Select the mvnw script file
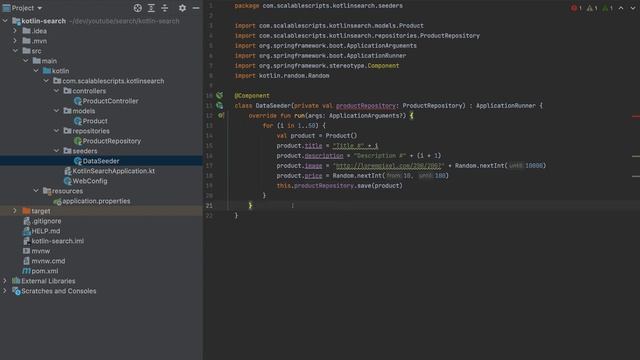640x360 pixels. (x=40, y=251)
